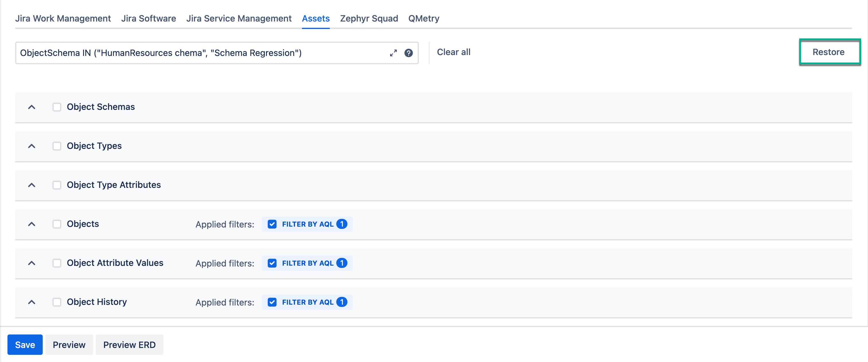Click inside the ObjectSchema query field
The image size is (868, 362).
coord(202,52)
